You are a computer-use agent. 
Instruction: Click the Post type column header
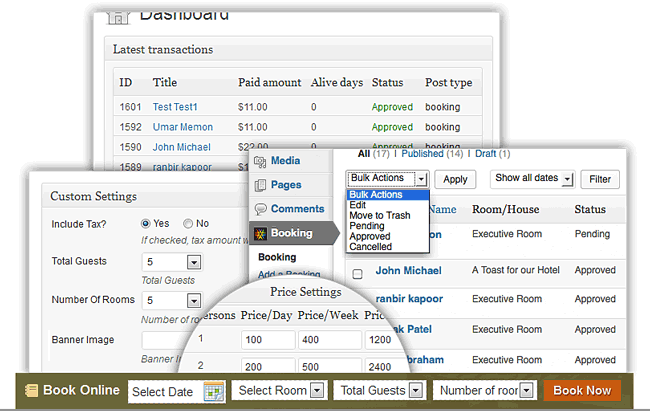[x=449, y=83]
